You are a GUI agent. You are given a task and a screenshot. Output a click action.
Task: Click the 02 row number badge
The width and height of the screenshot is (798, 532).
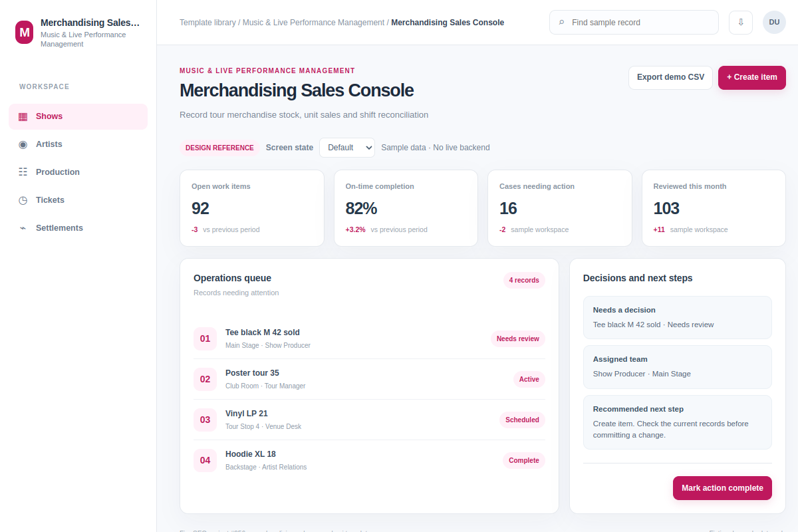pos(205,379)
